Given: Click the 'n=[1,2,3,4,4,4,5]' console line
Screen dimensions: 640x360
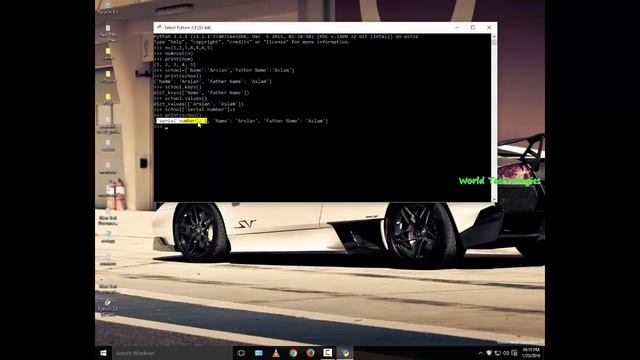Looking at the screenshot, I should 183,48.
